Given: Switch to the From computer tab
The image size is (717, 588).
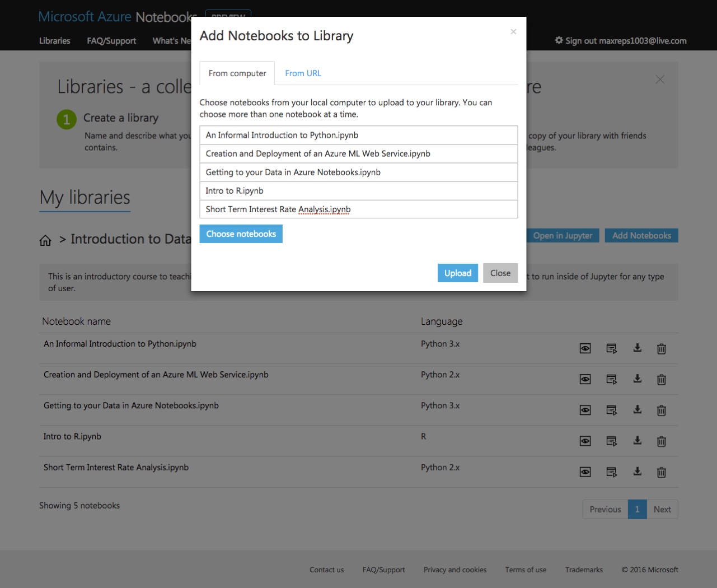Looking at the screenshot, I should [237, 73].
